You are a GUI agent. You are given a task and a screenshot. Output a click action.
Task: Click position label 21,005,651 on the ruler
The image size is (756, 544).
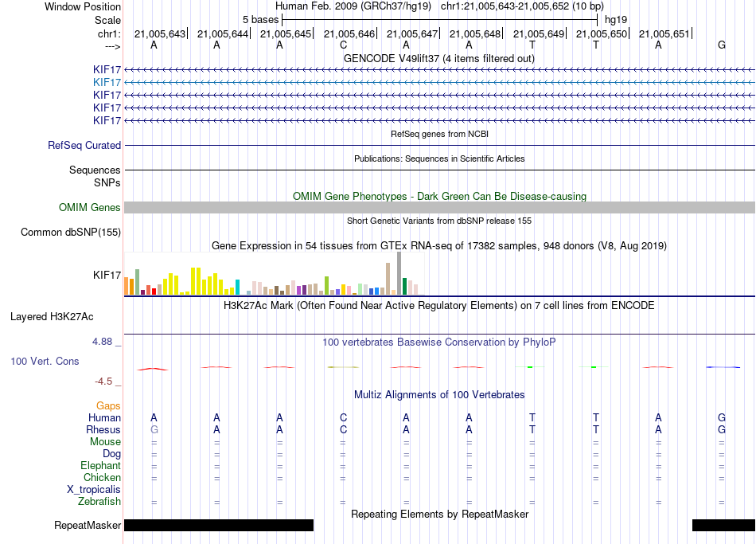pos(664,33)
